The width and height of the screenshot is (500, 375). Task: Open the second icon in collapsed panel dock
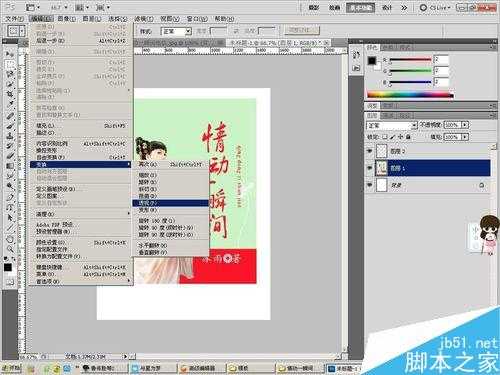coord(356,68)
